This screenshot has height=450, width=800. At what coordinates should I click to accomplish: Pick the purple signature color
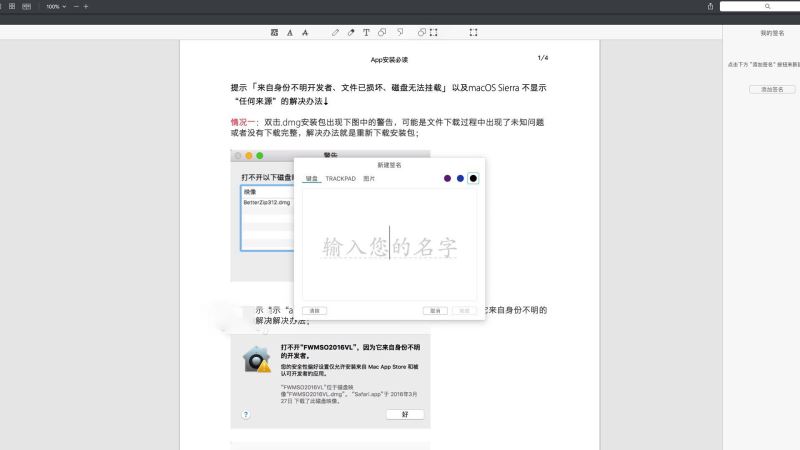tap(447, 178)
